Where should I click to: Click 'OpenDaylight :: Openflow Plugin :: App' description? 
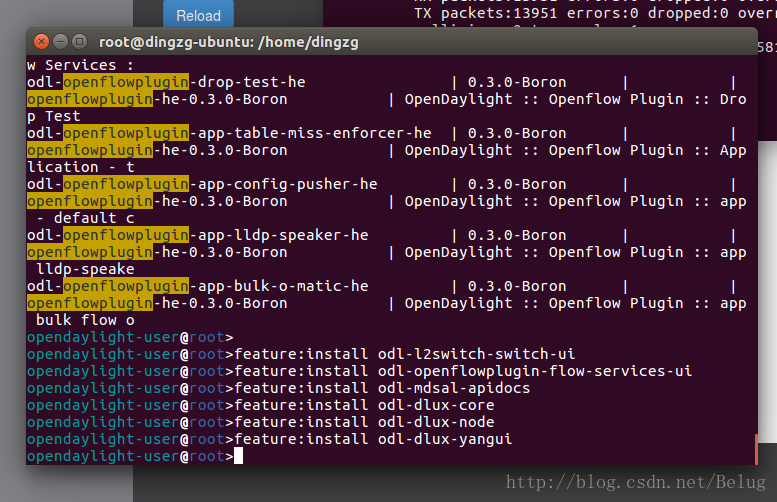tap(575, 150)
